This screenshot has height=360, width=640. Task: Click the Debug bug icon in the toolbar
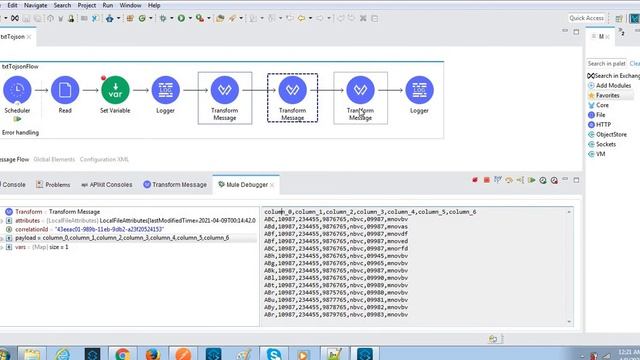tap(163, 18)
